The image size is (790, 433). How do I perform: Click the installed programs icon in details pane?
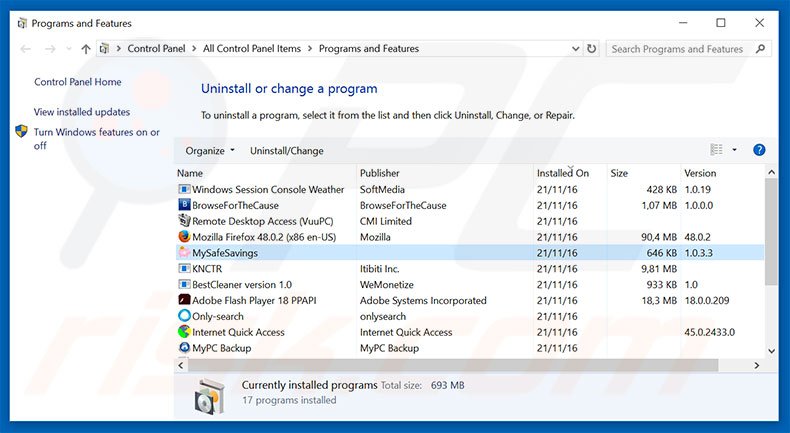pyautogui.click(x=209, y=395)
